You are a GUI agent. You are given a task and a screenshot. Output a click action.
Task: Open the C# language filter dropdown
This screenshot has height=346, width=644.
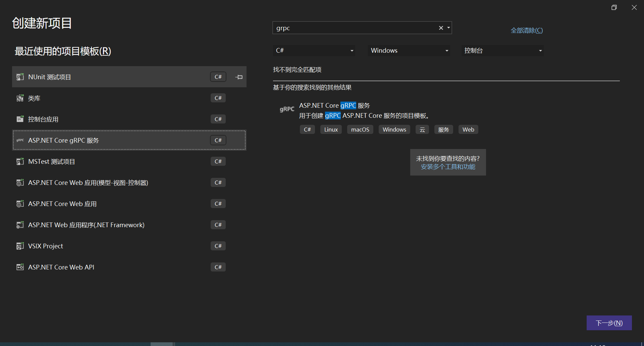point(314,50)
